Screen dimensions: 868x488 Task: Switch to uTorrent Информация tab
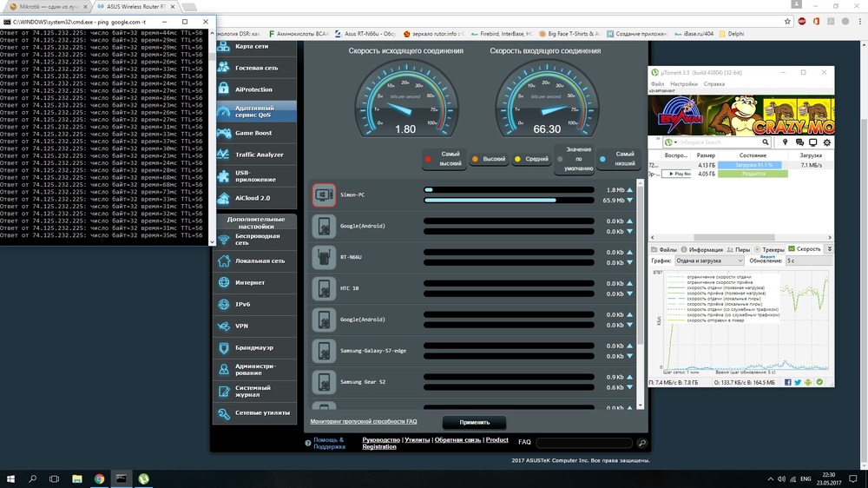[x=702, y=250]
